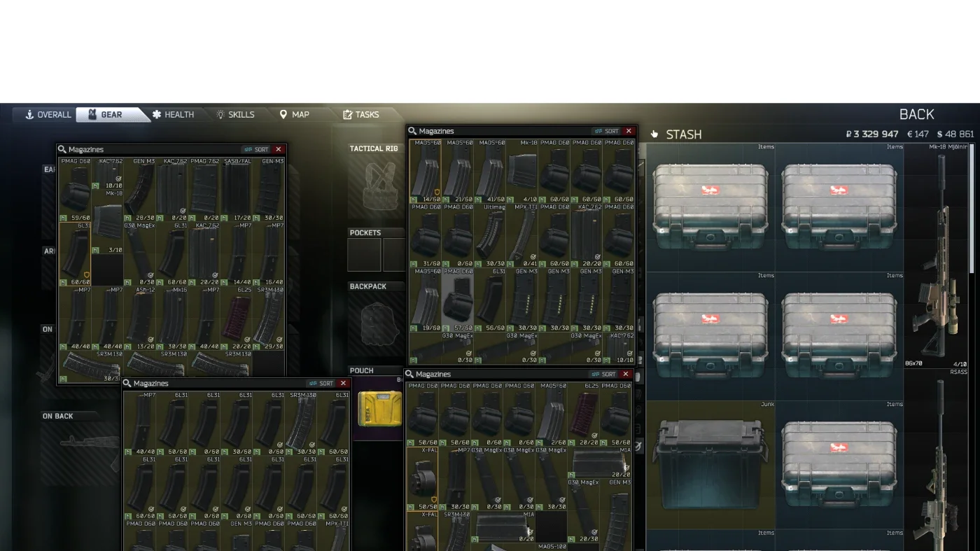Open the Junk box in the stash
Screen dimensions: 980x551
tap(710, 465)
